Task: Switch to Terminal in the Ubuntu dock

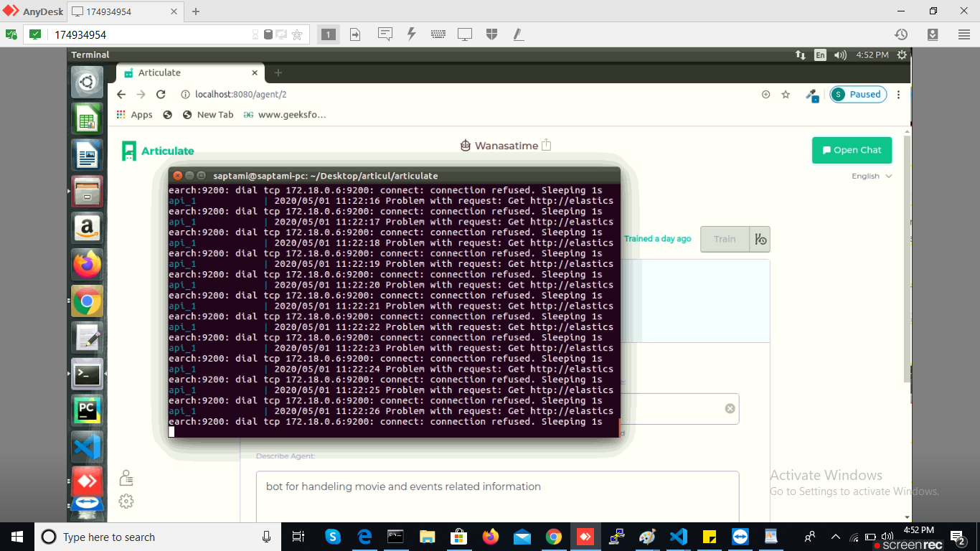Action: 87,375
